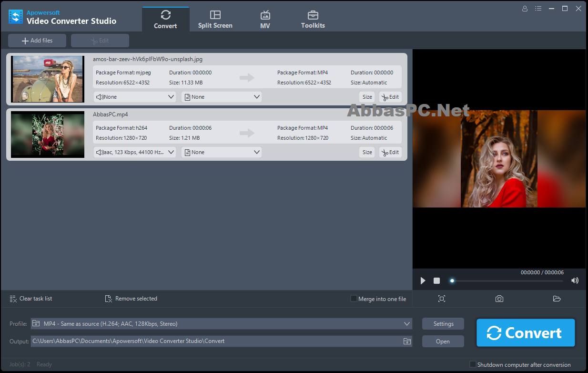Click the subtitle document icon in the AbbasPC.mp4 row

(x=187, y=152)
